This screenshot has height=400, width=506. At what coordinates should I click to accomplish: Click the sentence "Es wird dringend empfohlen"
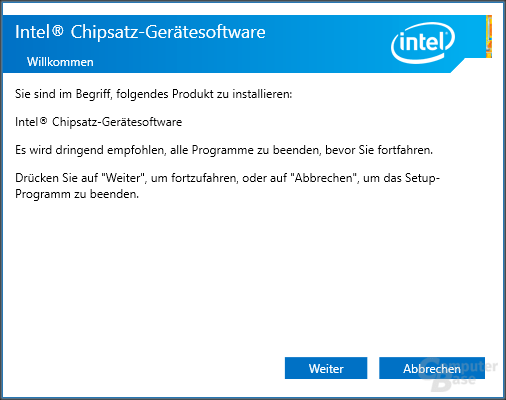point(224,150)
